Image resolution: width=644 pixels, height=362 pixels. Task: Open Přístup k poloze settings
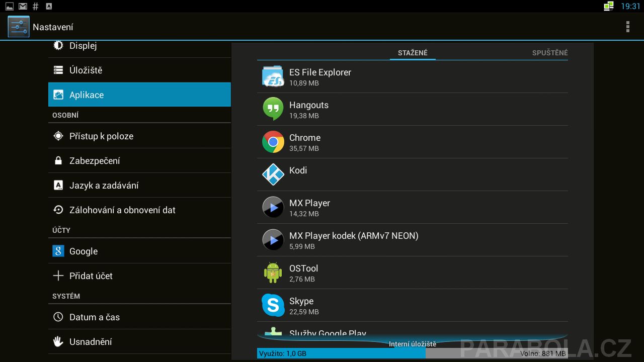pos(139,136)
